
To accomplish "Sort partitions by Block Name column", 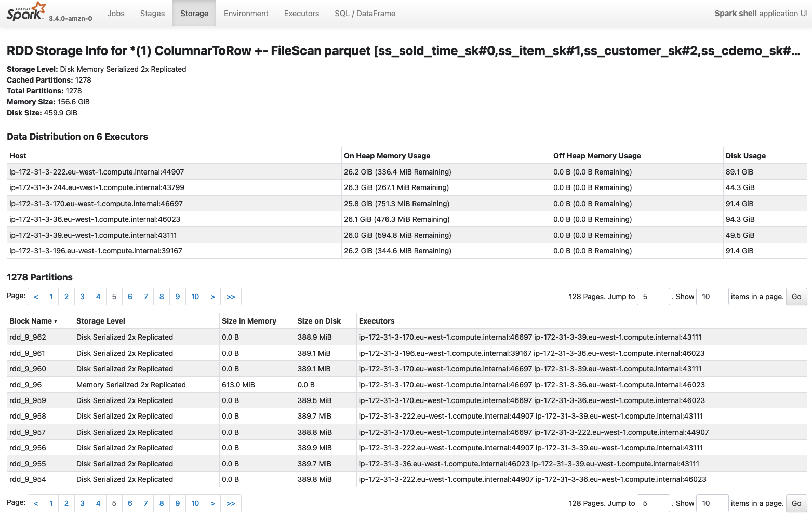I will click(33, 321).
